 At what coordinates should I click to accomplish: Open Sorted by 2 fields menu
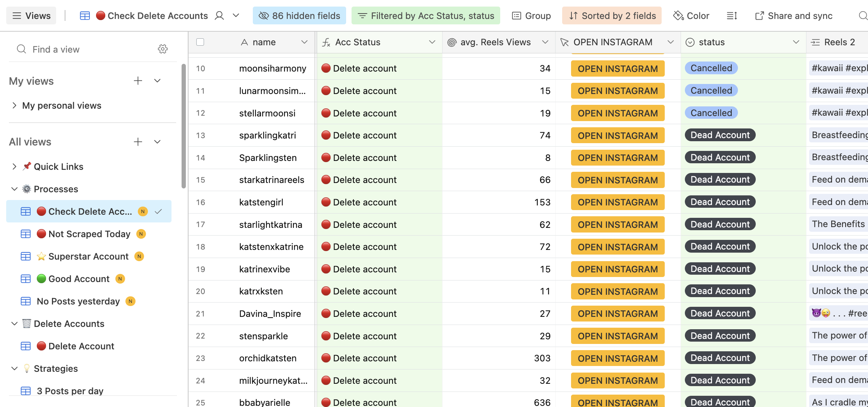tap(612, 15)
